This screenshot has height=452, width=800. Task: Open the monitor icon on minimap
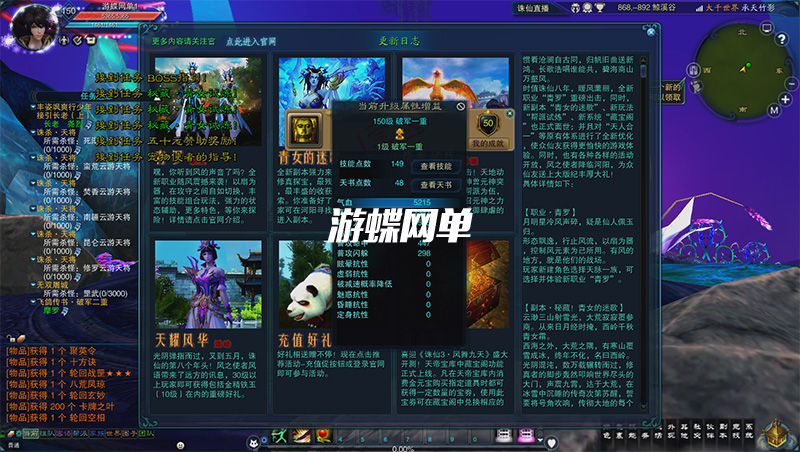767,28
